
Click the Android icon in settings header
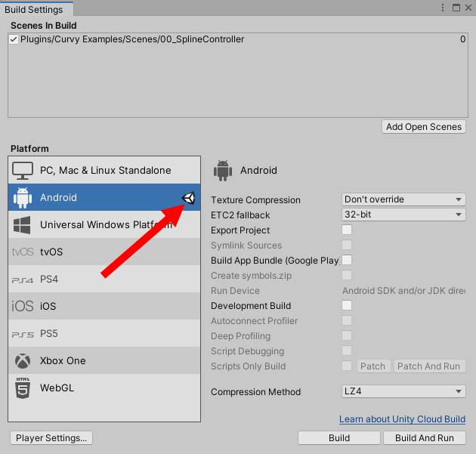click(x=223, y=171)
